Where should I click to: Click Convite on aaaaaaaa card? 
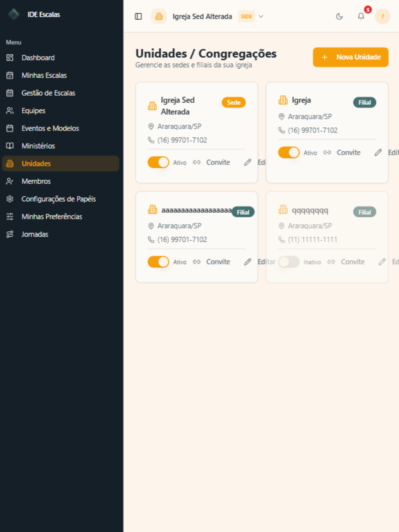218,262
